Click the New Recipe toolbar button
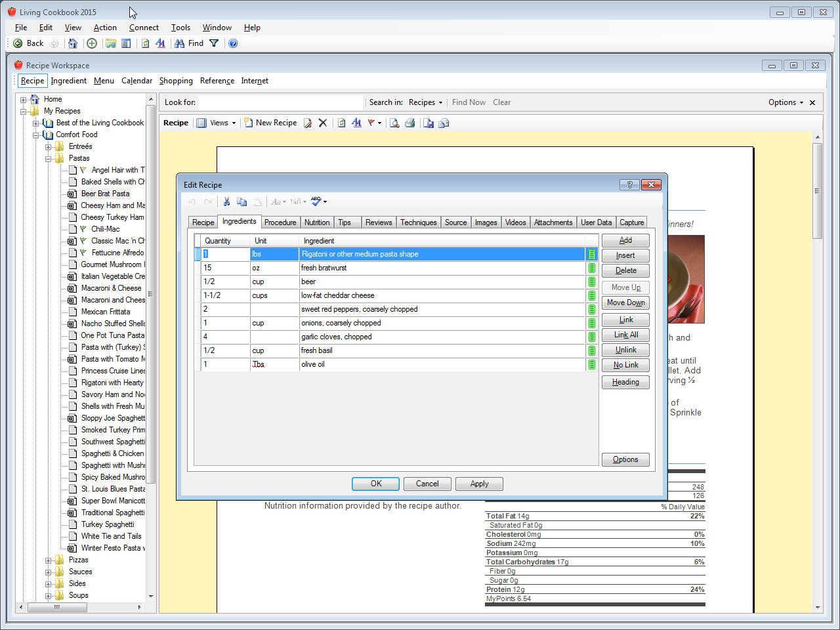The height and width of the screenshot is (630, 840). 270,123
